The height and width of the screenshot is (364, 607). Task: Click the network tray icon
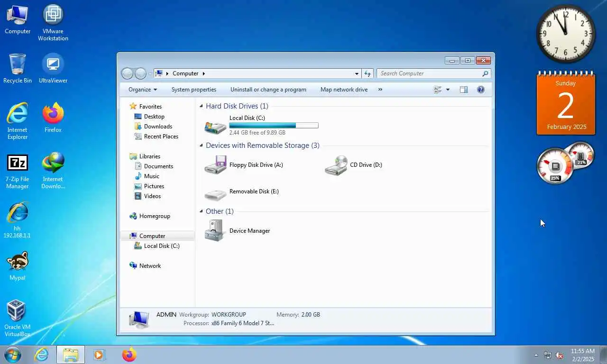(x=548, y=355)
